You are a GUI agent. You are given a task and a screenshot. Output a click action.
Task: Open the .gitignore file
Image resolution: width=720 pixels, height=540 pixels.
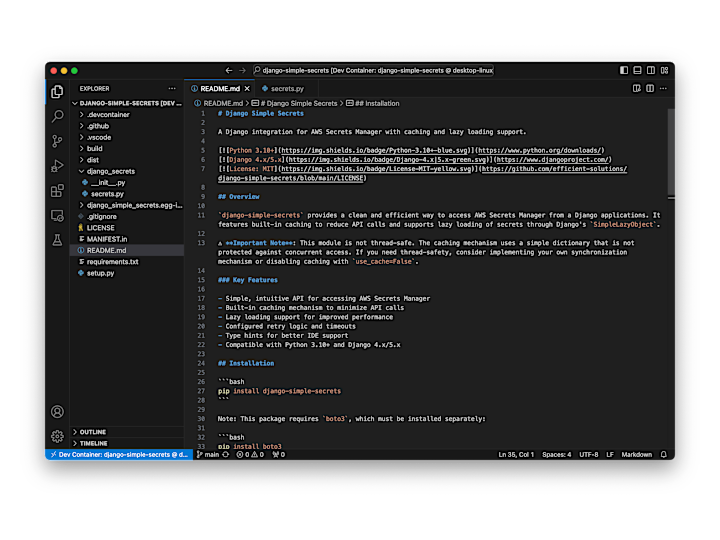pyautogui.click(x=127, y=216)
